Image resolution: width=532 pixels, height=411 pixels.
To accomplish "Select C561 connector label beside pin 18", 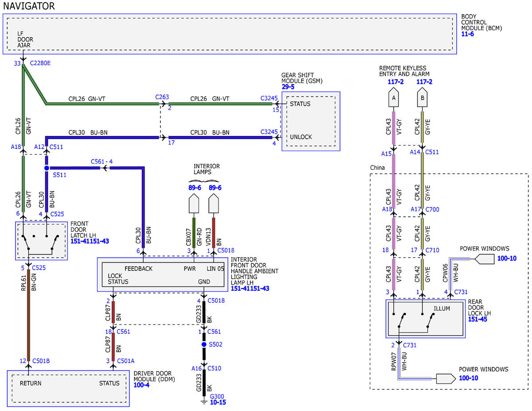I will pyautogui.click(x=123, y=331).
